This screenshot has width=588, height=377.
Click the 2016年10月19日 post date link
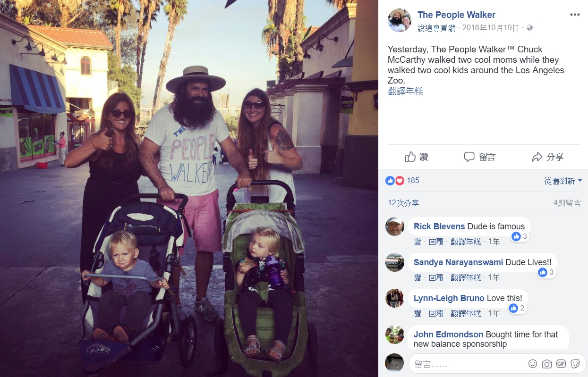tap(491, 28)
